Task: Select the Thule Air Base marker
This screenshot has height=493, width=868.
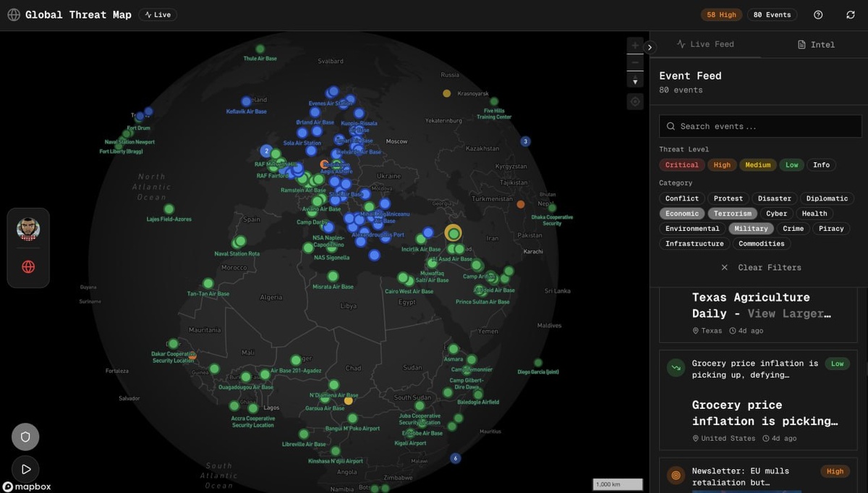Action: point(260,49)
